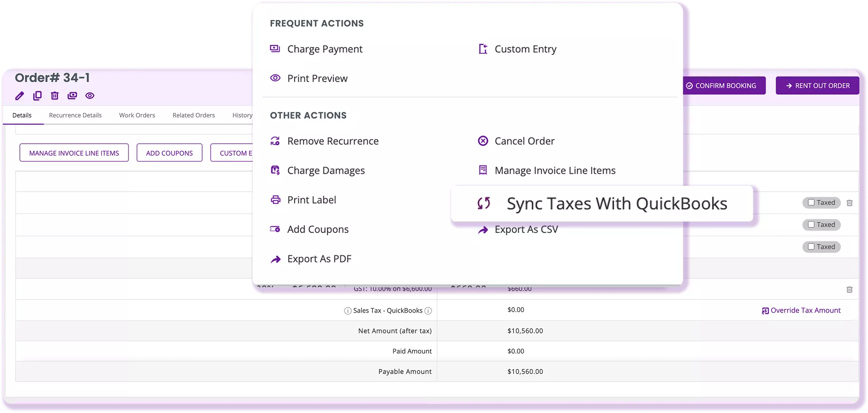The image size is (868, 413).
Task: Click the info icon before Sales Tax - QuickBooks
Action: coord(348,311)
